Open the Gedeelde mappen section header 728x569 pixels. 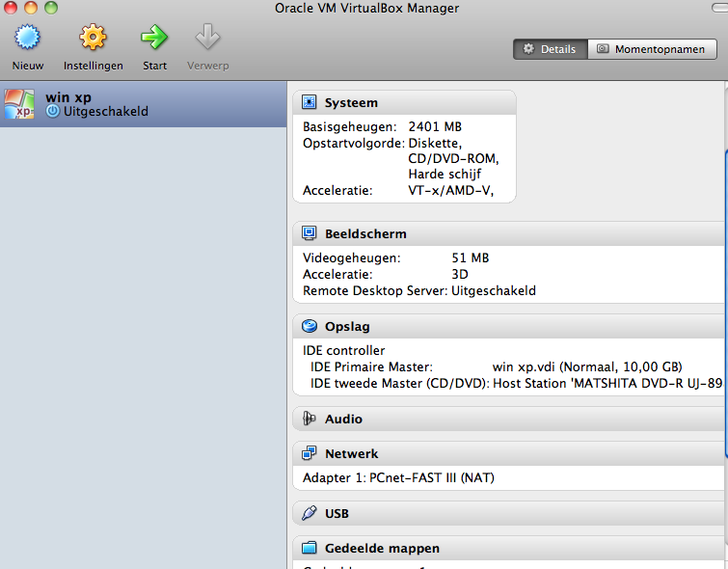tap(510, 549)
